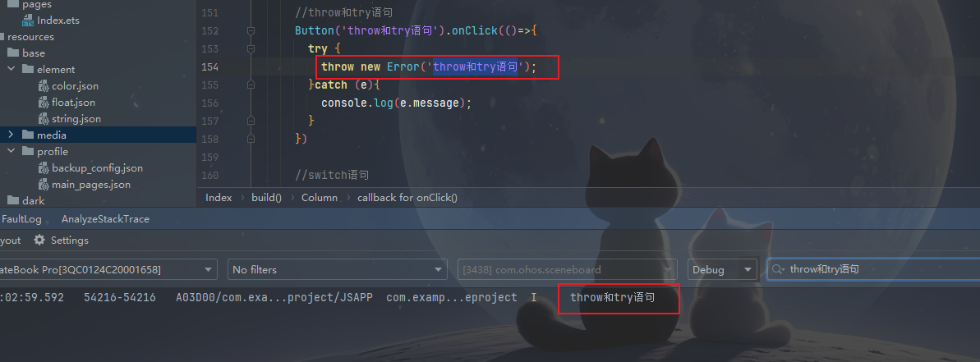Collapse the element folder
Image resolution: width=980 pixels, height=362 pixels.
[12, 69]
